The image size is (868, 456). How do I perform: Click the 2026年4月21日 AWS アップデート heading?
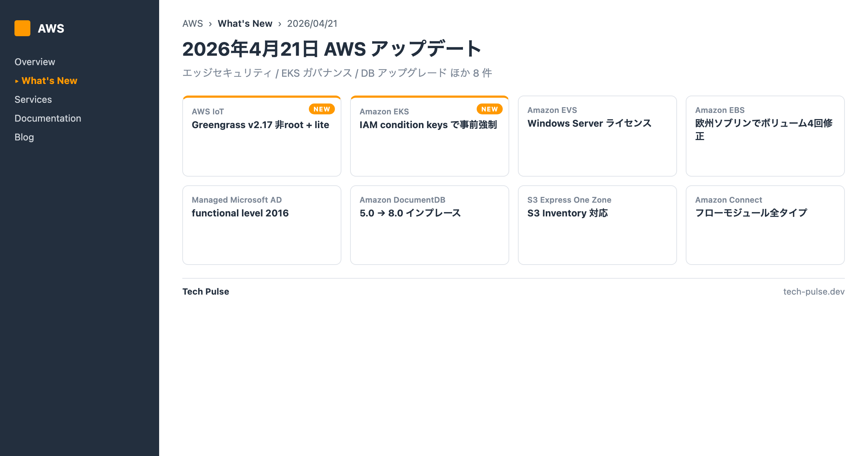coord(332,49)
